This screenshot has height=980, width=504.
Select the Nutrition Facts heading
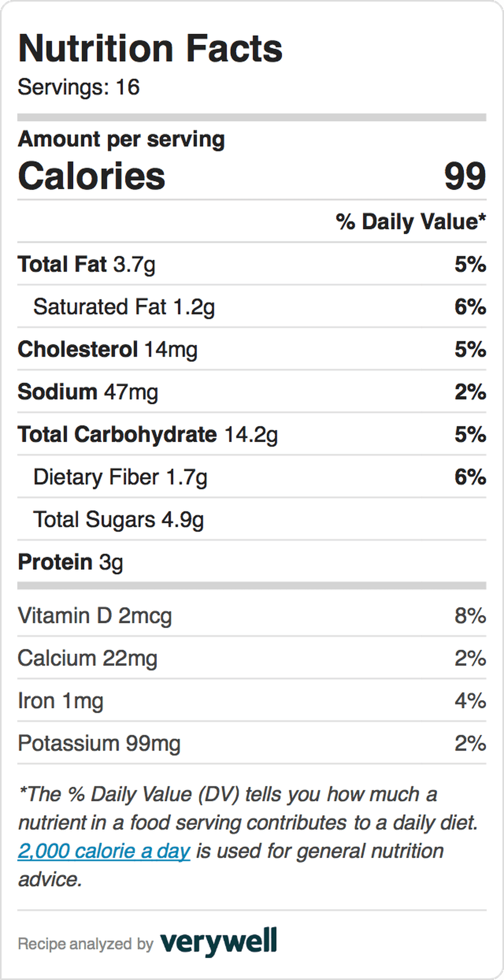[150, 49]
